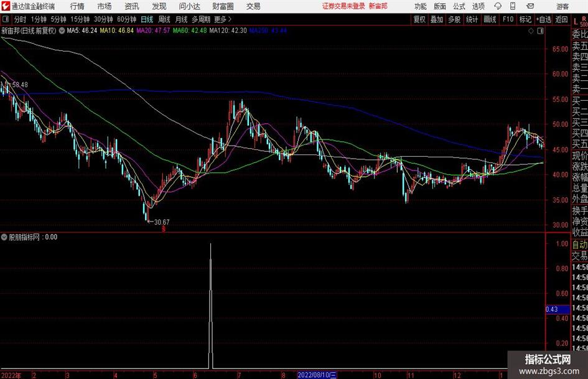Viewport: 588px width, 379px height.
Task: Open the 功能 menu
Action: coord(421,6)
